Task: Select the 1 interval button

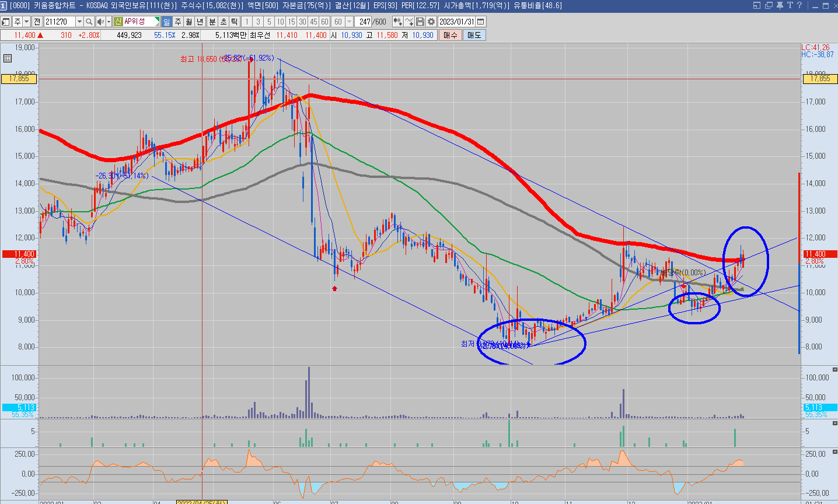Action: point(247,22)
